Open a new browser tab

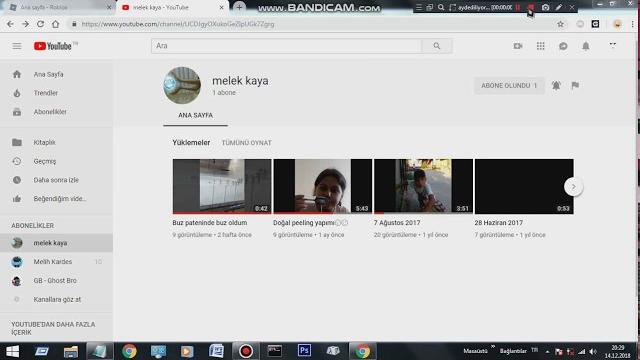click(x=239, y=7)
